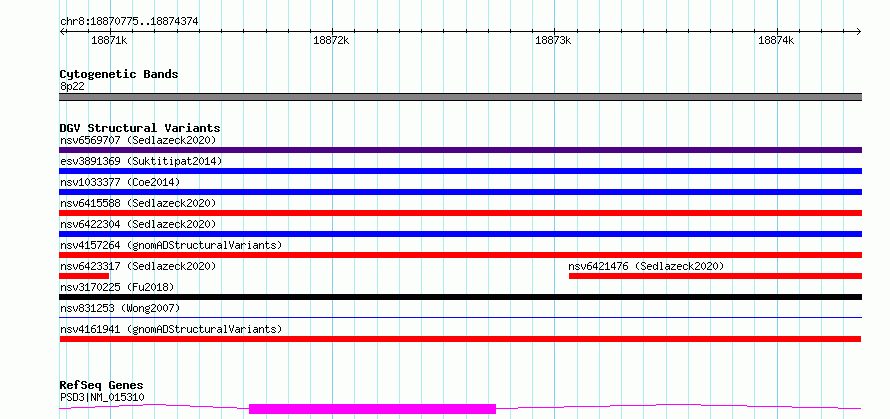Select the 8p22 band label

point(72,86)
